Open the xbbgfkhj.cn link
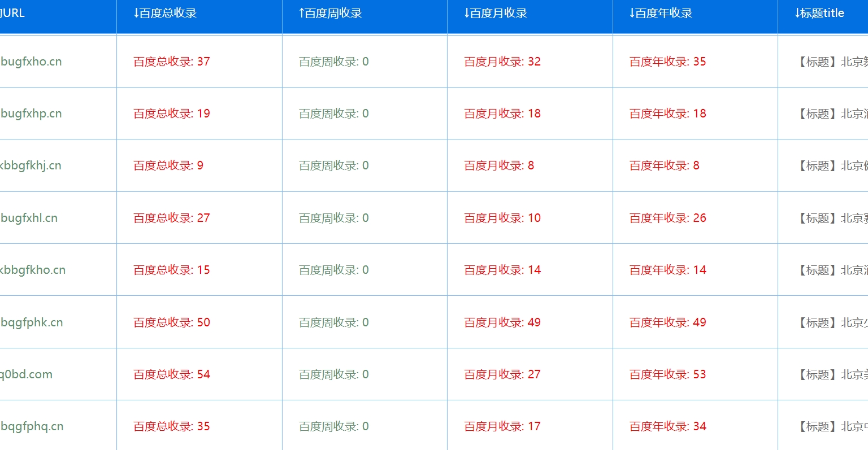 point(31,165)
